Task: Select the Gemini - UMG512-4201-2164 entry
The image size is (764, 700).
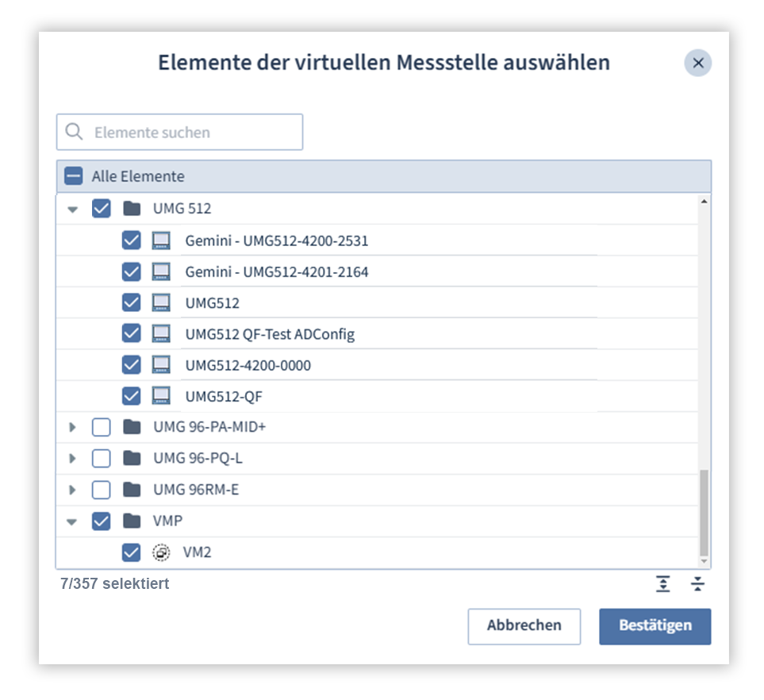Action: click(x=276, y=272)
